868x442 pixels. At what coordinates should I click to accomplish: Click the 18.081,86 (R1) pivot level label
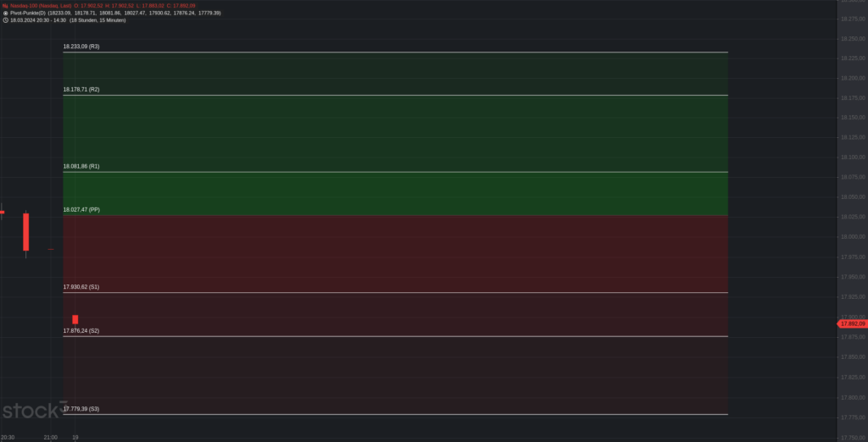81,167
